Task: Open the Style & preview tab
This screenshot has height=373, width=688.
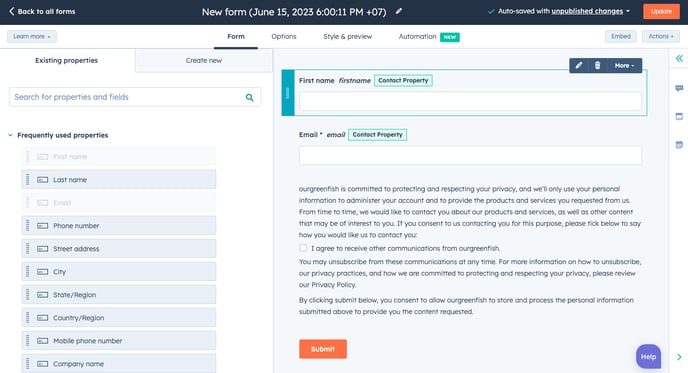Action: (x=348, y=36)
